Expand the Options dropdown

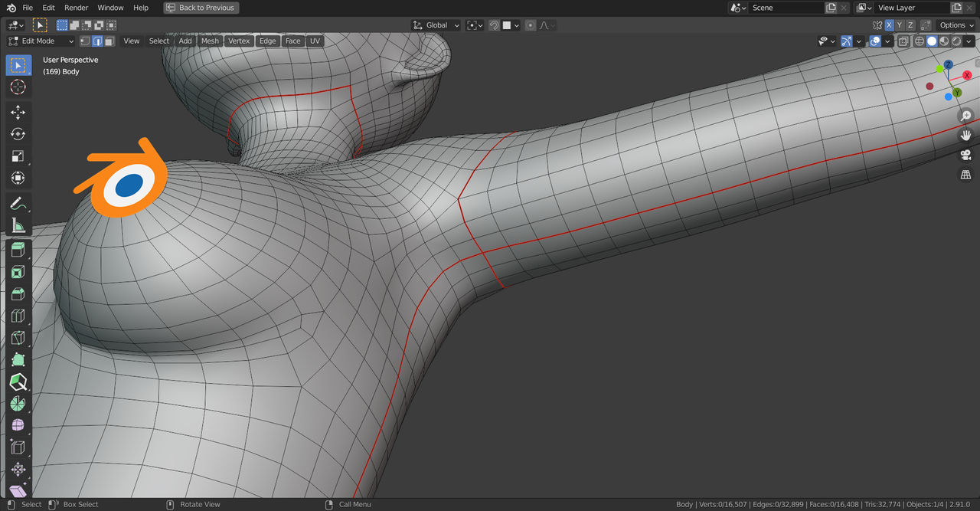[x=955, y=25]
